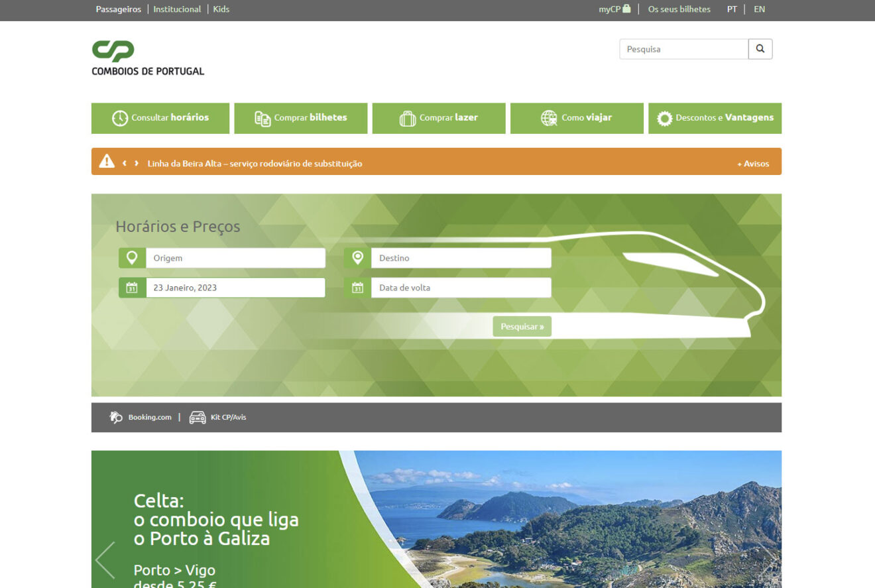Open the Comprar bilhetes menu
Screen dimensions: 875x588
301,118
